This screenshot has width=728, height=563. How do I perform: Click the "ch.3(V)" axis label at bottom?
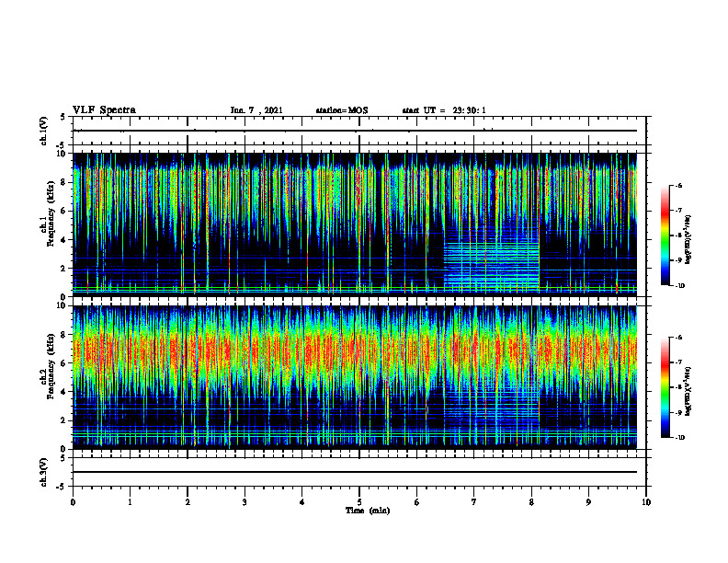coord(44,472)
